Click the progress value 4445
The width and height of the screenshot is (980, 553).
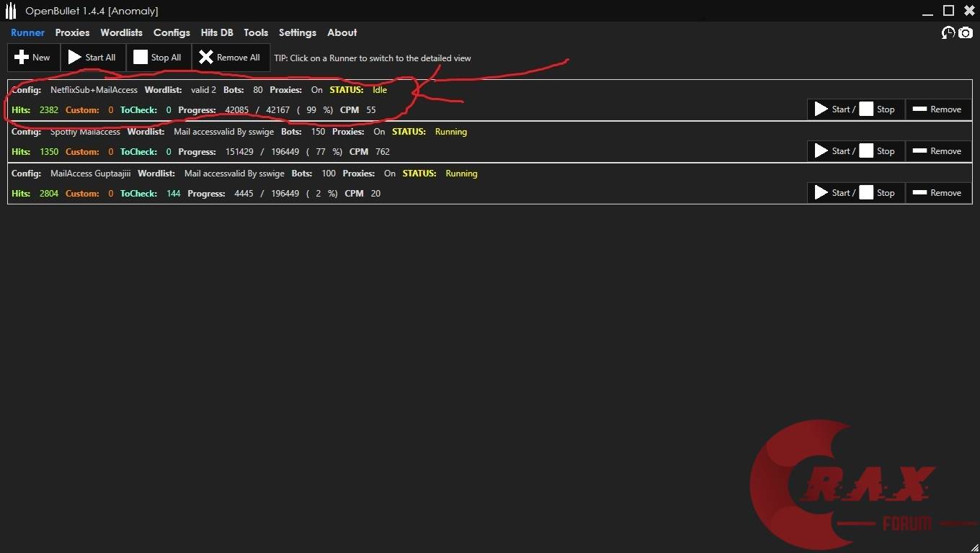244,194
